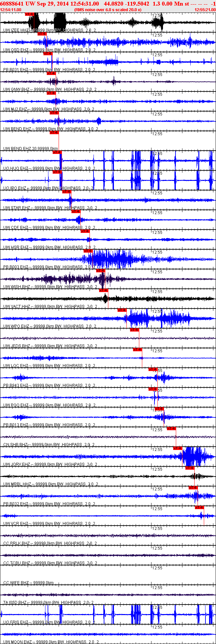Select the xT pick flag on UW HSR trace

85,231
